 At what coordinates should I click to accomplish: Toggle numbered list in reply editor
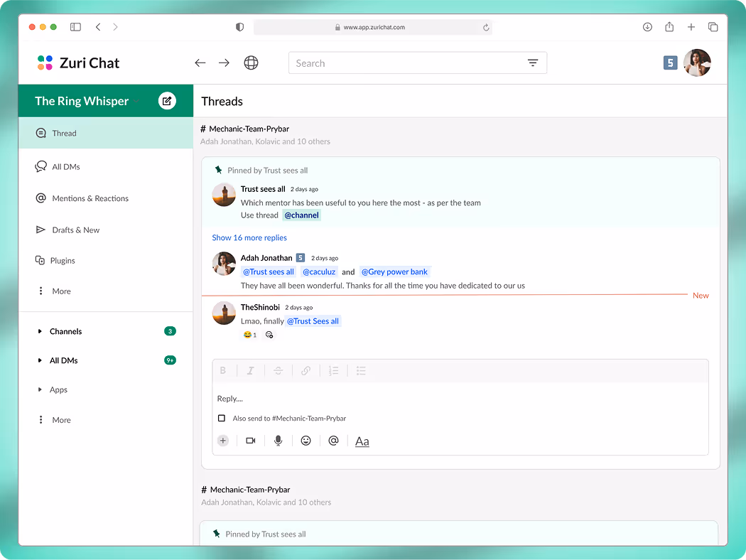pyautogui.click(x=333, y=371)
